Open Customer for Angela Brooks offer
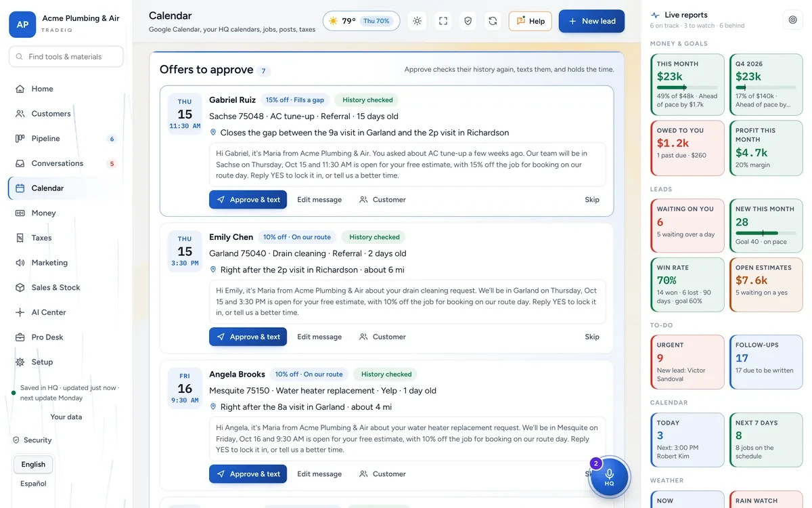 pyautogui.click(x=382, y=474)
